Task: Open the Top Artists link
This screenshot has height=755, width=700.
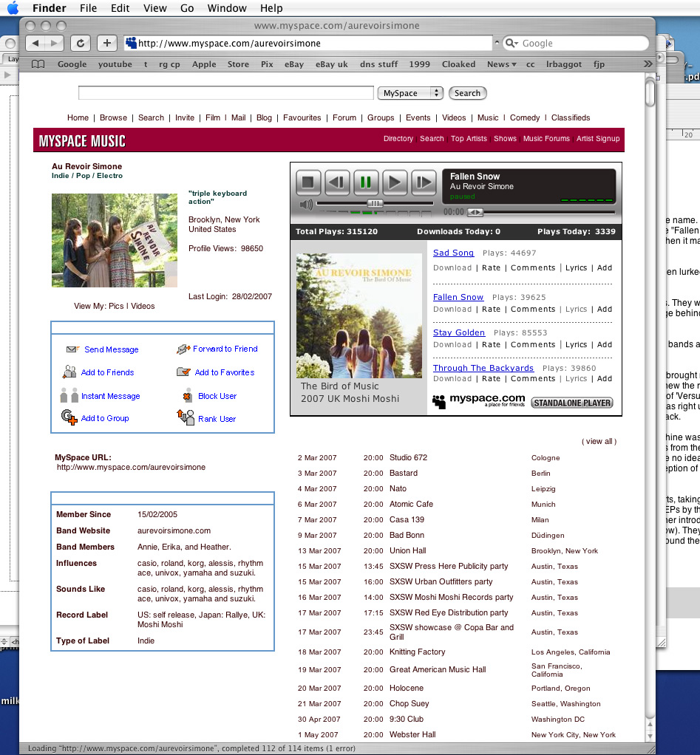Action: pyautogui.click(x=469, y=139)
